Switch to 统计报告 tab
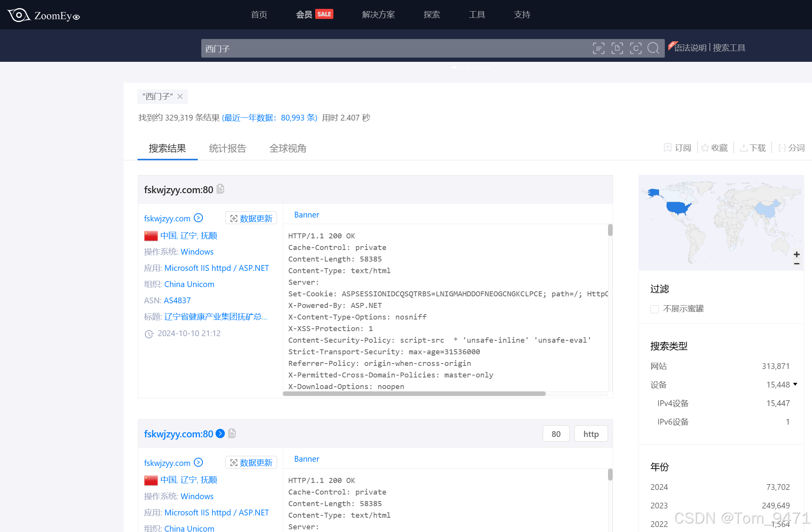The image size is (812, 532). click(228, 148)
